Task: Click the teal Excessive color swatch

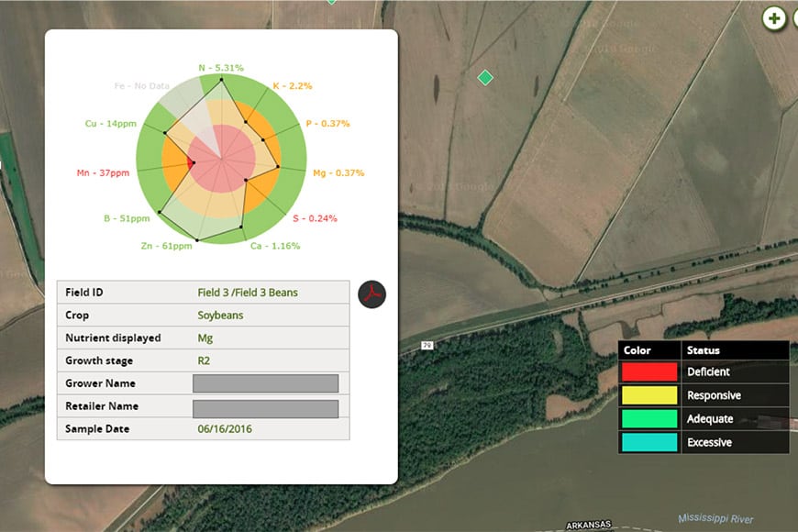Action: click(648, 442)
